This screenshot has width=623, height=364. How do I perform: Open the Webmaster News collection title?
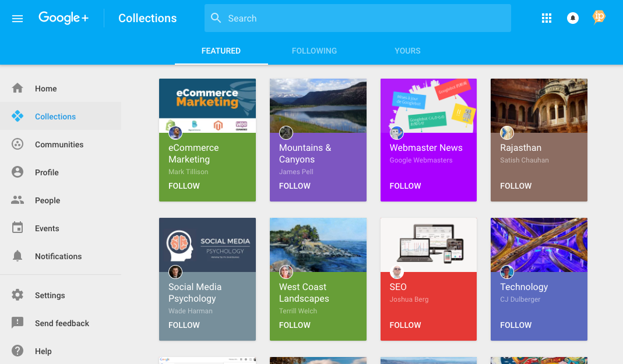[x=426, y=148]
